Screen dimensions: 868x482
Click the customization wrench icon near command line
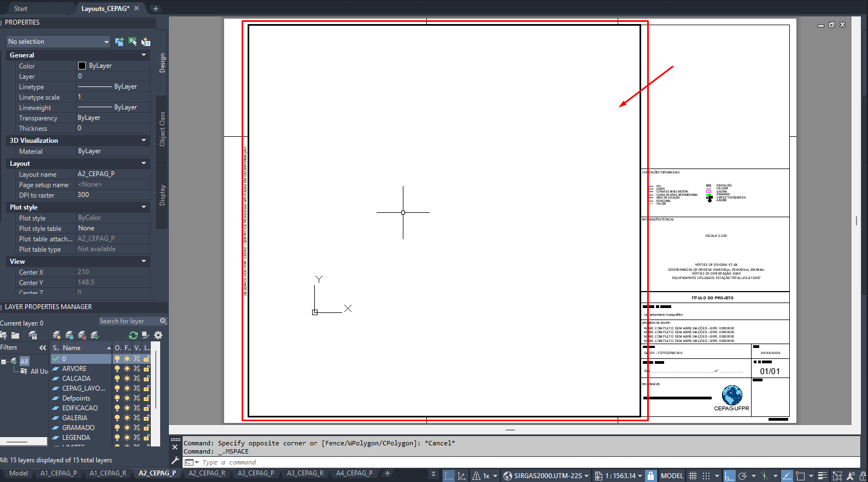click(x=175, y=461)
